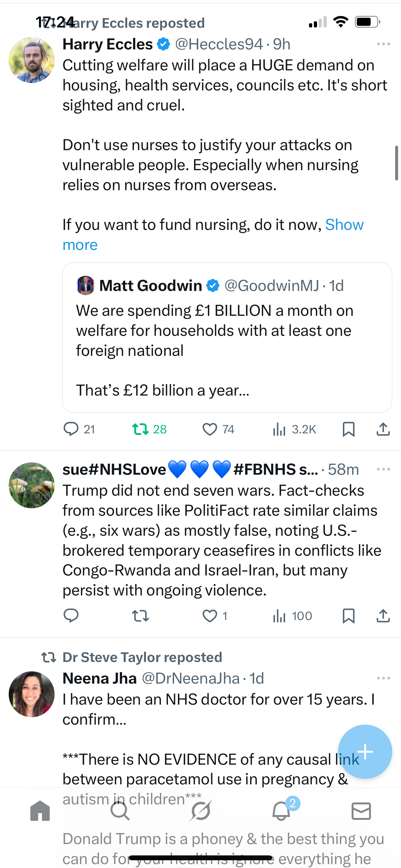
Task: Share the sue#NHSLove post
Action: pyautogui.click(x=383, y=616)
